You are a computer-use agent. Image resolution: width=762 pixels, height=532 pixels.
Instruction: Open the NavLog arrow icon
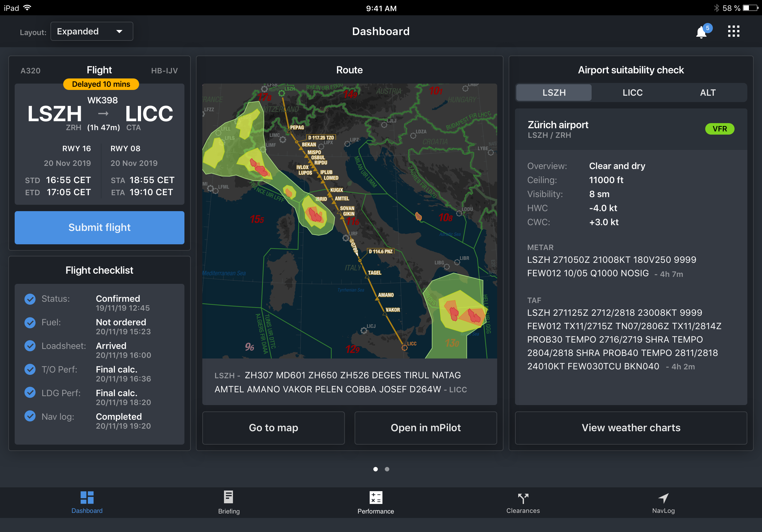click(x=663, y=498)
